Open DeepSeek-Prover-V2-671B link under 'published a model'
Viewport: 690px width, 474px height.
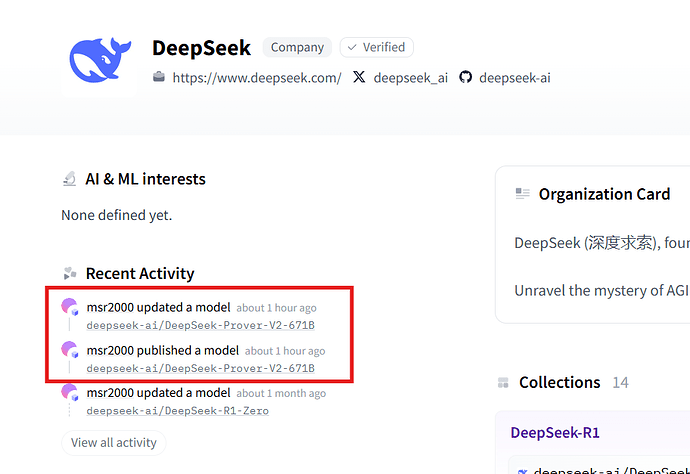[x=201, y=368]
